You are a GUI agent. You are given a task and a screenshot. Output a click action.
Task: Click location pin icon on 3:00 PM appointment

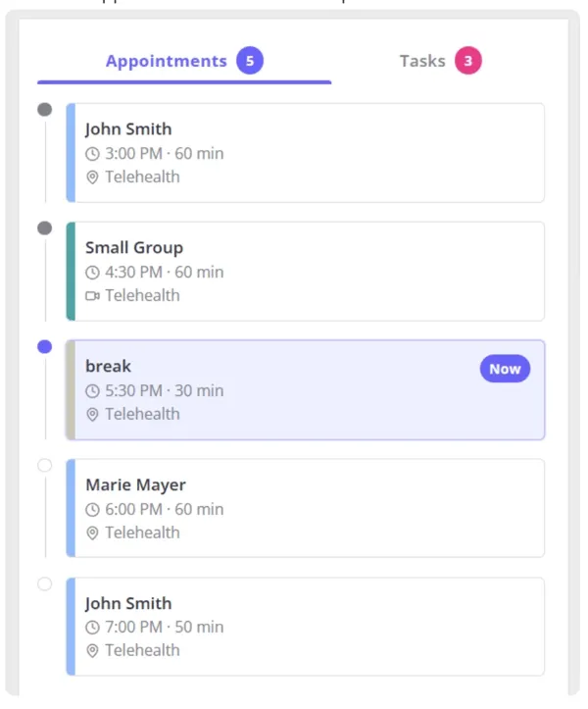pyautogui.click(x=92, y=177)
